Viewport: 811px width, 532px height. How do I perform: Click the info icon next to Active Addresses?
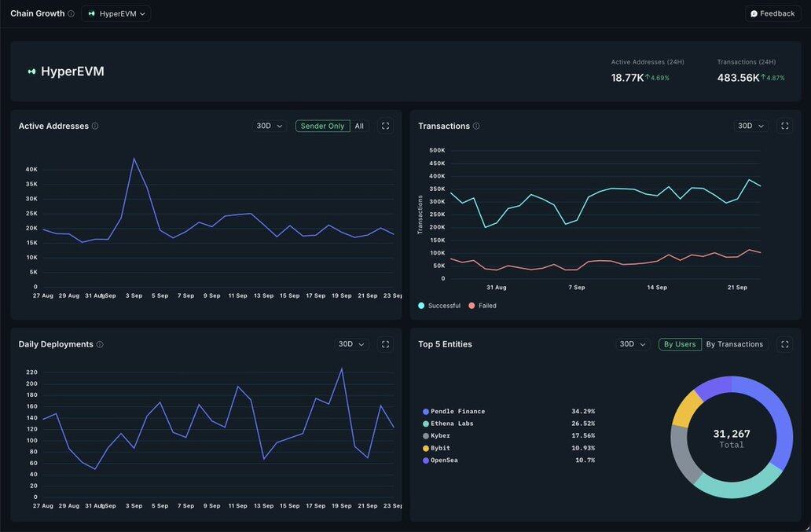pyautogui.click(x=95, y=126)
